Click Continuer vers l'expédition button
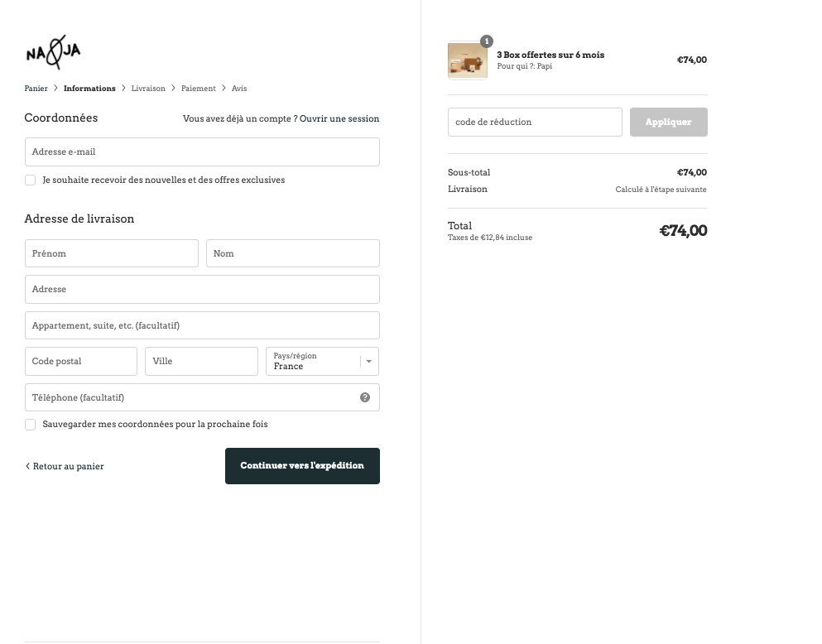The image size is (822, 644). [302, 466]
